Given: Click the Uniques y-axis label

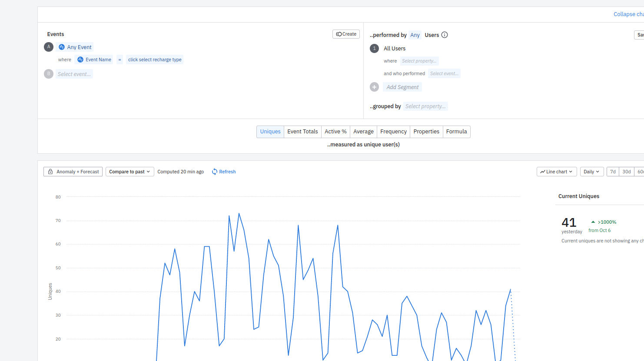Looking at the screenshot, I should coord(50,291).
